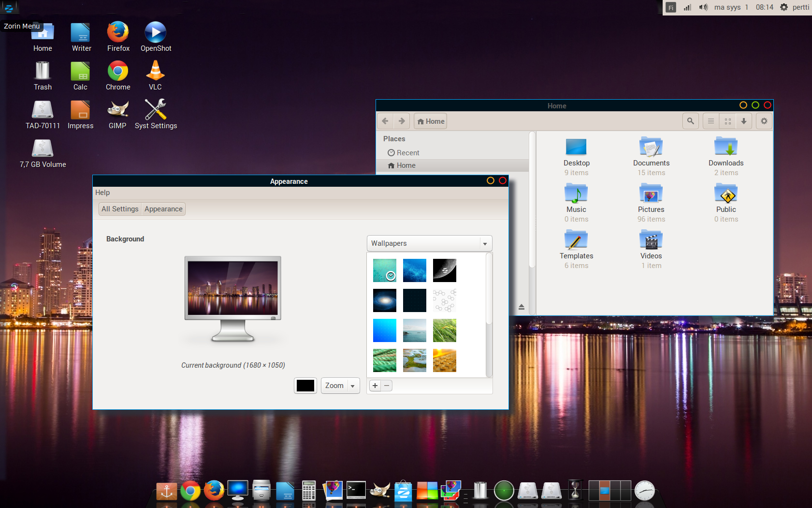Image resolution: width=812 pixels, height=508 pixels.
Task: Open the view options down-arrow menu
Action: click(744, 121)
